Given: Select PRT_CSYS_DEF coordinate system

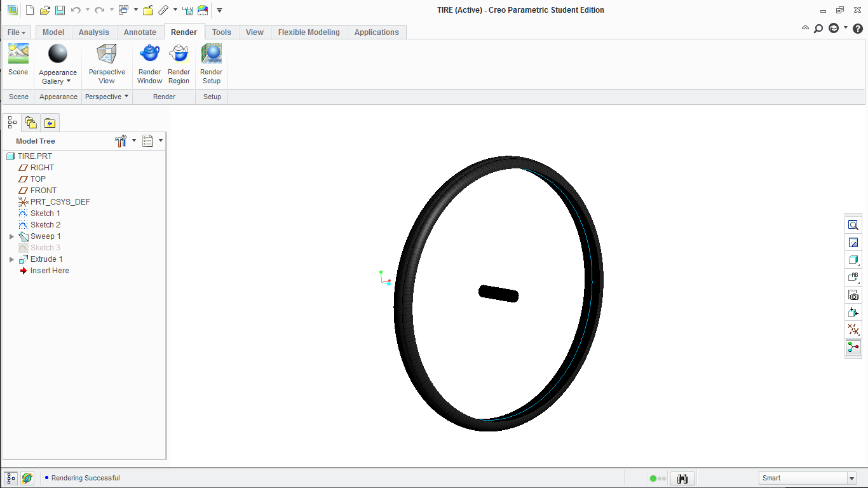Looking at the screenshot, I should (55, 202).
